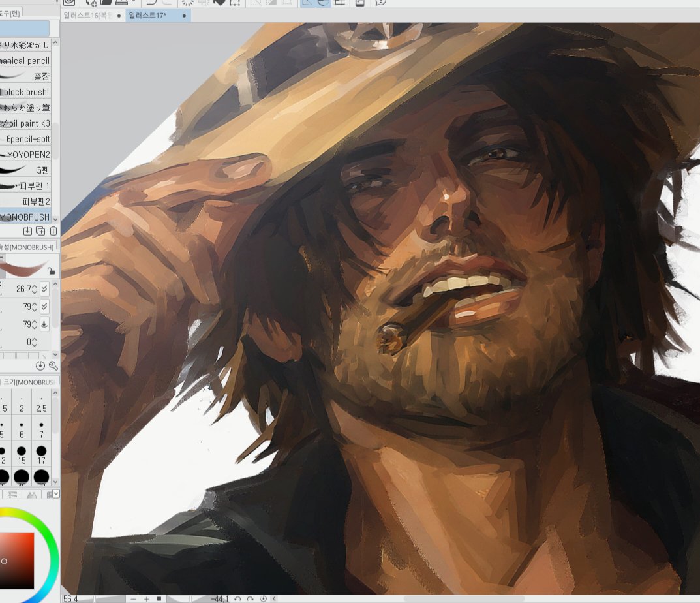The image size is (700, 603).
Task: Toggle the lock icon beside brush stroke preview
Action: [52, 271]
